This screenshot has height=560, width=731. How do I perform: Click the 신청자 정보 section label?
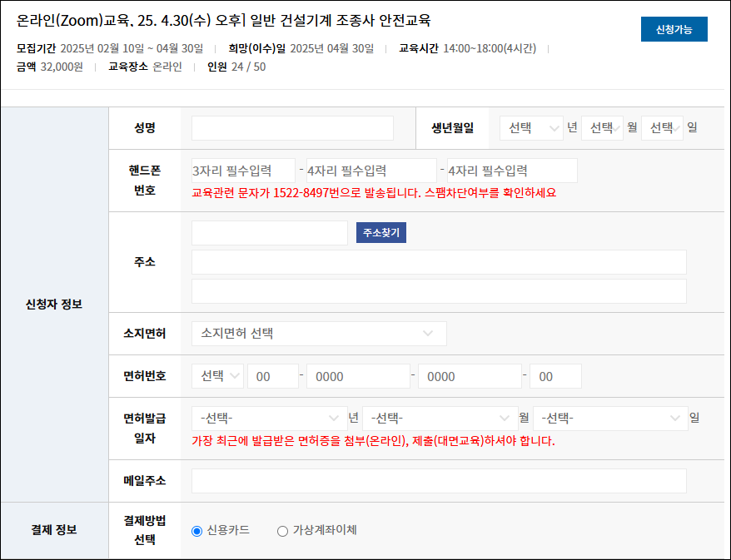pyautogui.click(x=54, y=305)
